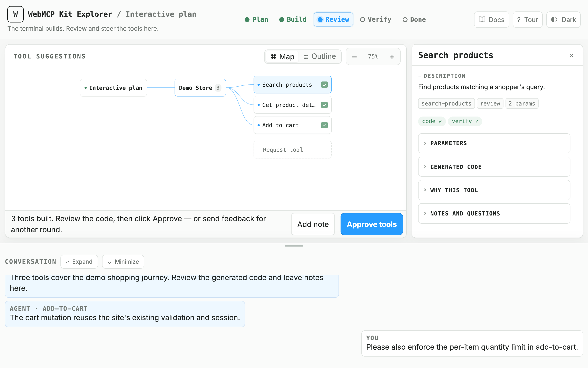Screen dimensions: 588x368
Task: Select the Demo Store node
Action: click(200, 88)
